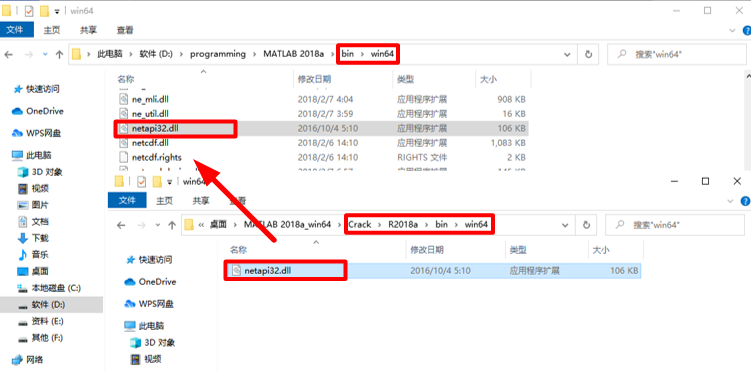Open the 主页 tab in the front window
Image resolution: width=754 pixels, height=382 pixels.
(x=164, y=200)
